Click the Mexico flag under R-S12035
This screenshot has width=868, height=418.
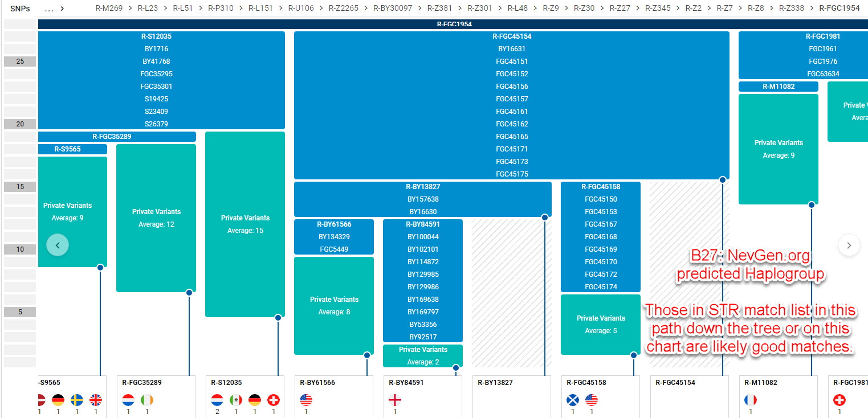[x=236, y=400]
